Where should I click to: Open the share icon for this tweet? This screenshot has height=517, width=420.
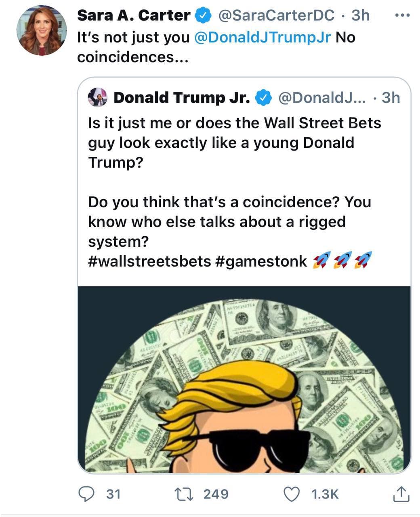coord(401,494)
